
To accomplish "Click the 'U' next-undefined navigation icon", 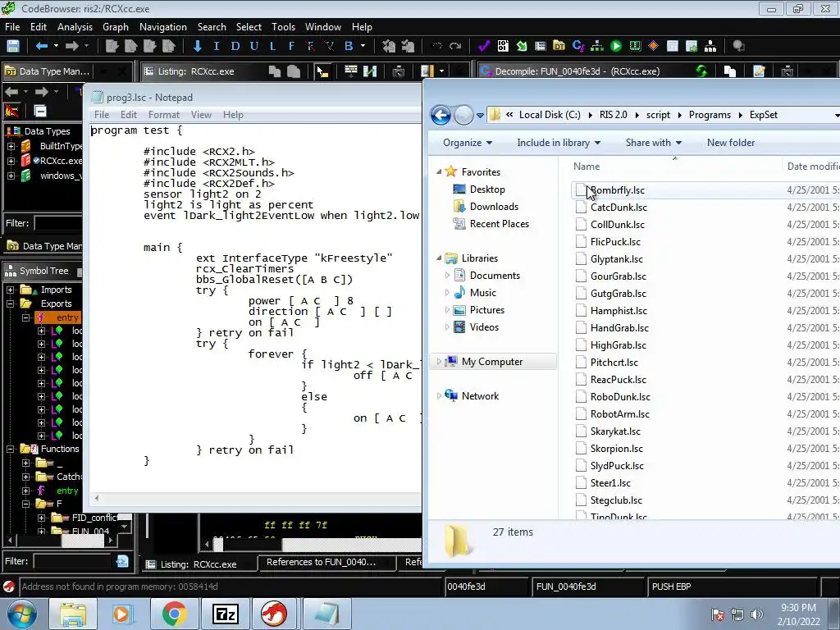I will 254,46.
